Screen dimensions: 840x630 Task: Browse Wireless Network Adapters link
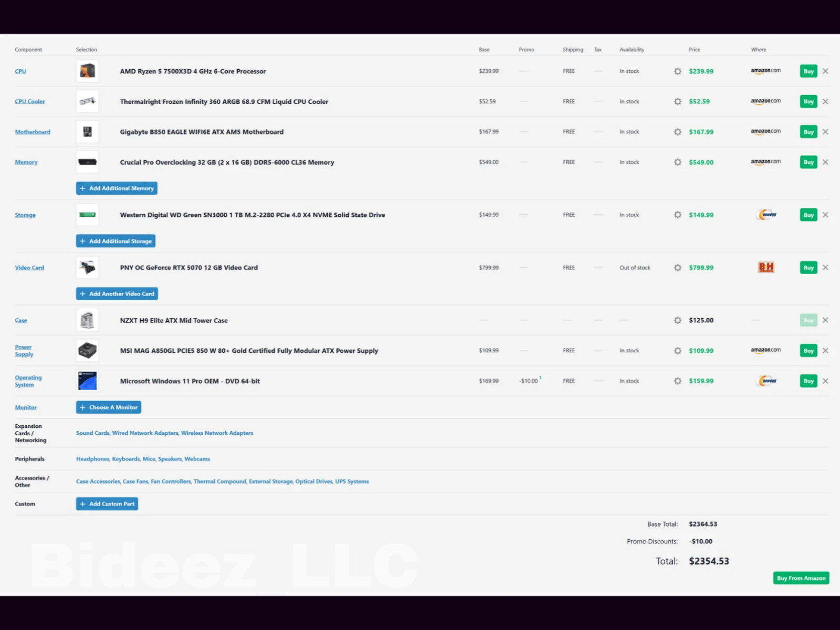[x=217, y=433]
